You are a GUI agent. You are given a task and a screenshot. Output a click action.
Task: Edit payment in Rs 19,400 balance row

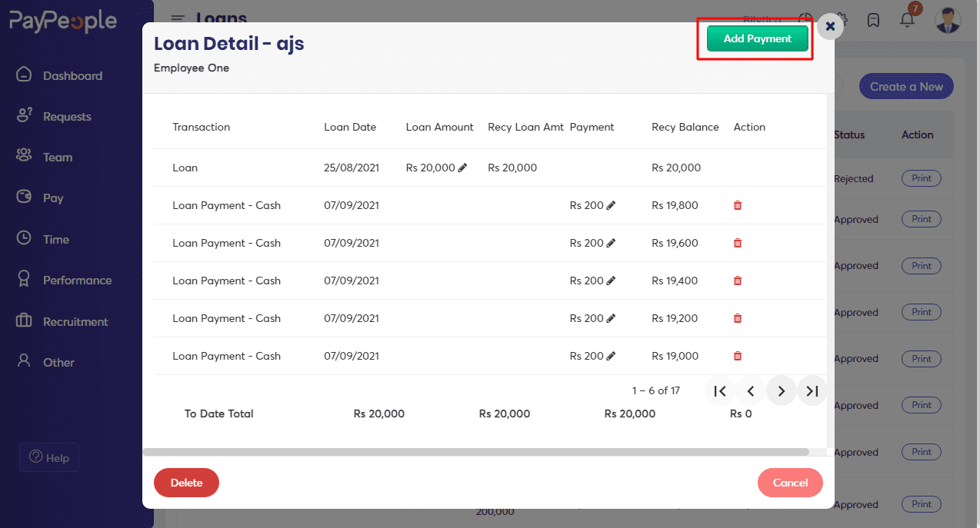[611, 281]
